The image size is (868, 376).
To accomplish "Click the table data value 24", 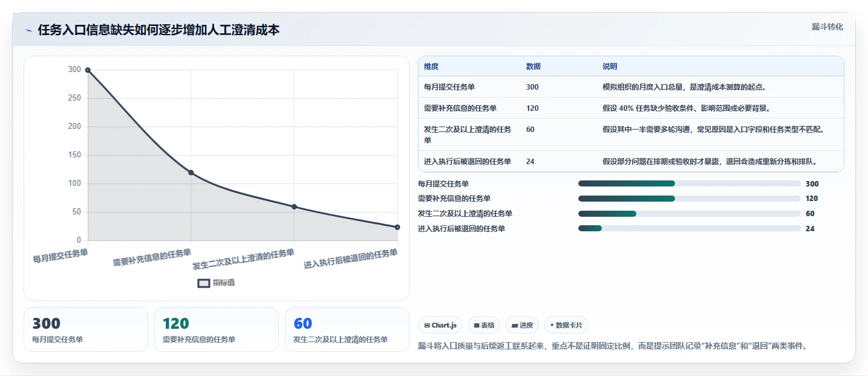I will point(530,161).
